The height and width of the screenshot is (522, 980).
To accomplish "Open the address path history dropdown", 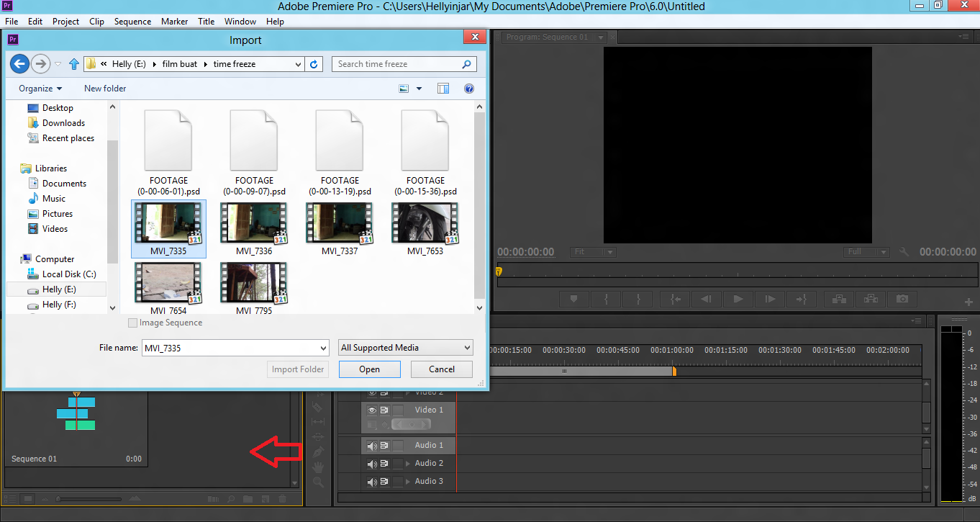I will coord(299,64).
